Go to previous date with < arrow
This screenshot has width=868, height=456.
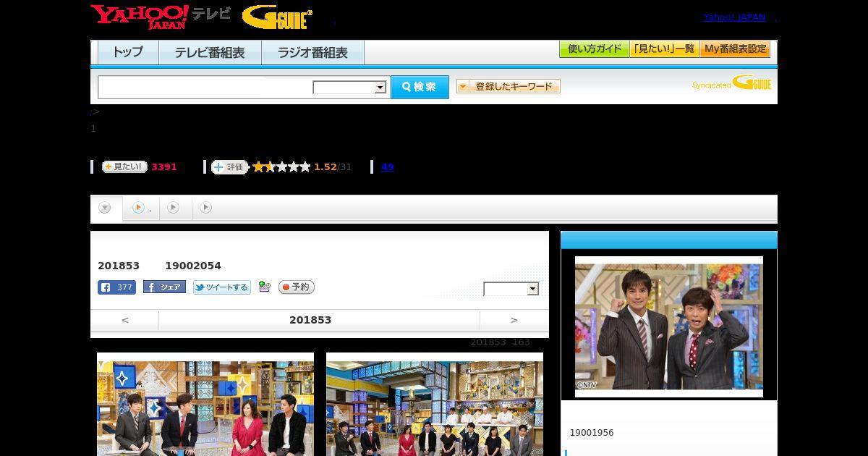124,320
